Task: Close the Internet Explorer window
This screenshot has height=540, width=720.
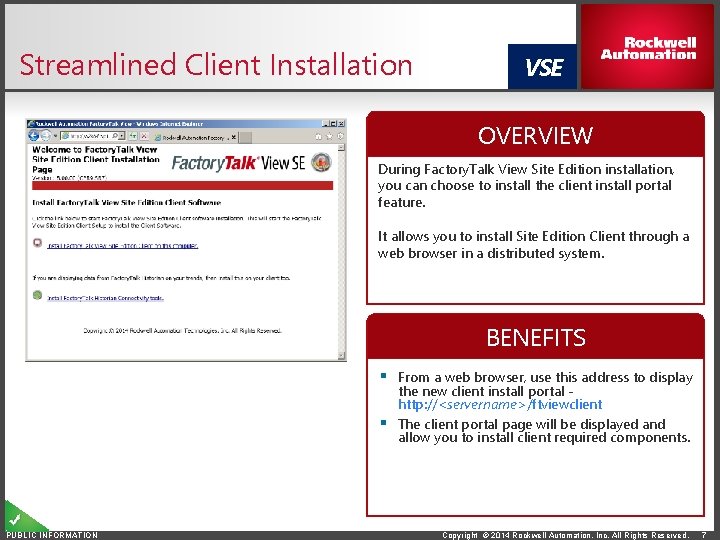Action: click(341, 124)
